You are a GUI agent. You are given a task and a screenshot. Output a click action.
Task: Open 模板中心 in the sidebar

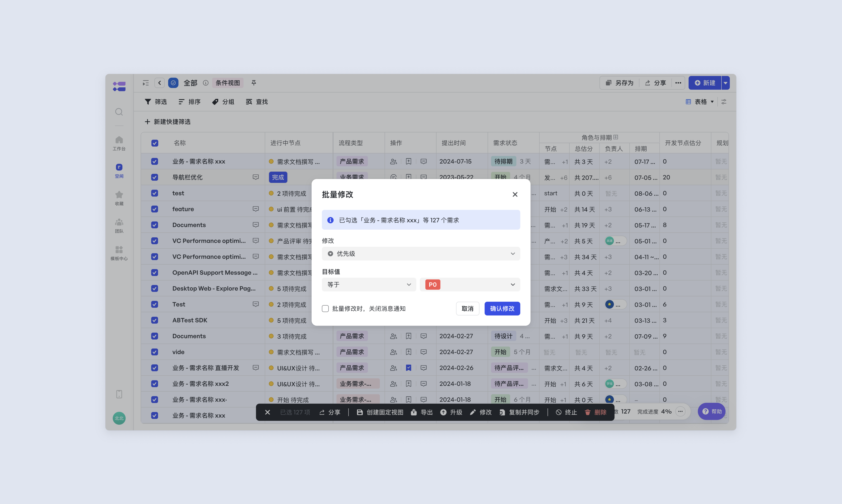[x=119, y=253]
